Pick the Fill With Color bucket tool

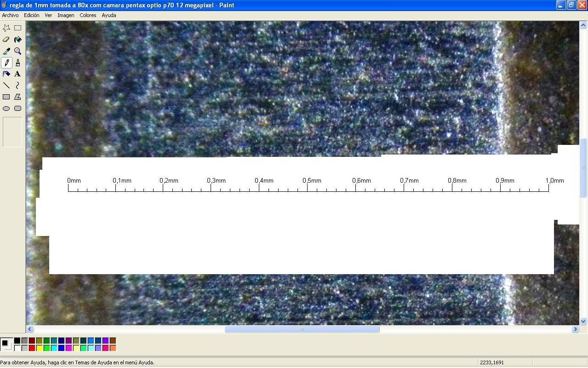(x=17, y=40)
